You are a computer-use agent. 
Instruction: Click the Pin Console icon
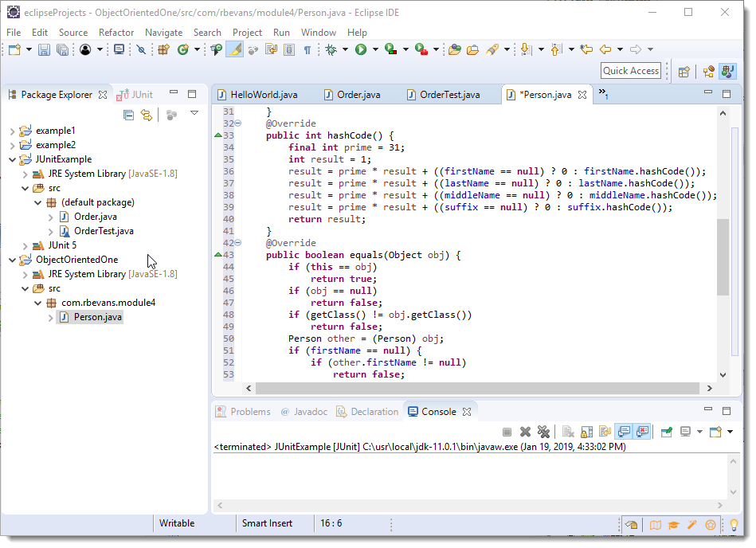click(x=666, y=432)
